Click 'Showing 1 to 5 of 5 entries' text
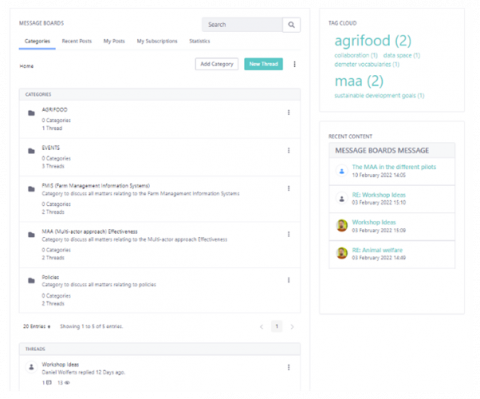 (x=92, y=326)
